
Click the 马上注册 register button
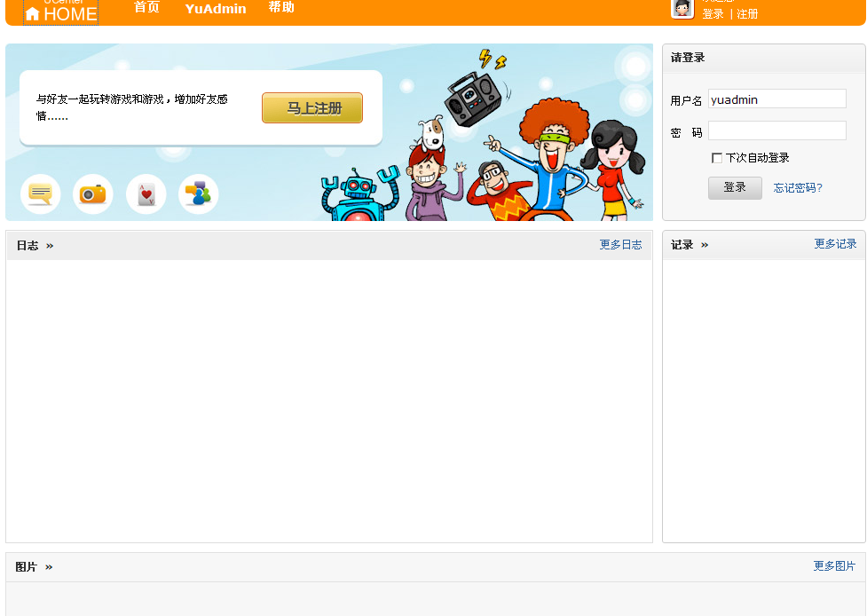(312, 107)
